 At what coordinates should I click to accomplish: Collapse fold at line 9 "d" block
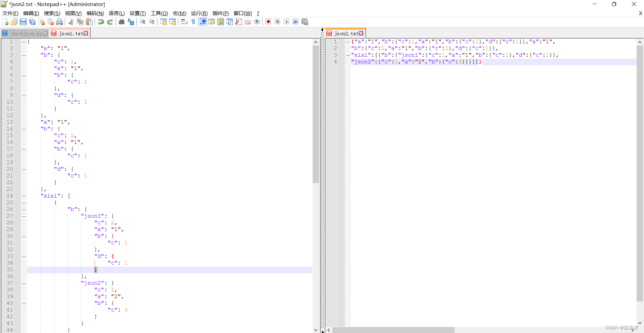24,96
